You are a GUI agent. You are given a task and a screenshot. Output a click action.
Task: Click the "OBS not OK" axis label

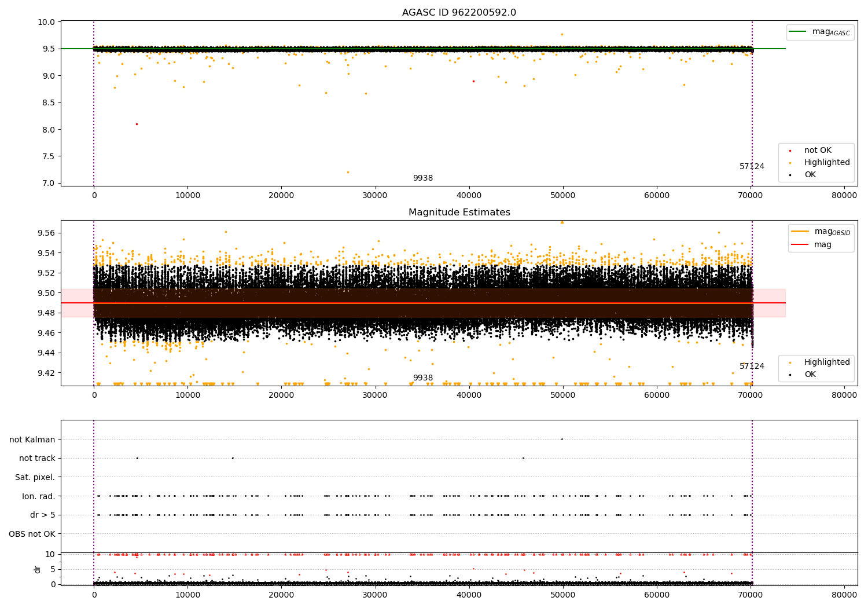32,534
